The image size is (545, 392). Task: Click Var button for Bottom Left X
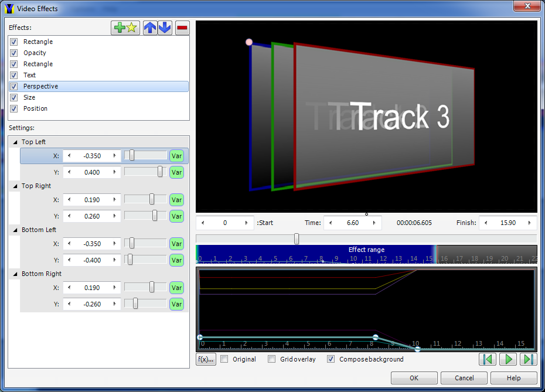pyautogui.click(x=176, y=244)
